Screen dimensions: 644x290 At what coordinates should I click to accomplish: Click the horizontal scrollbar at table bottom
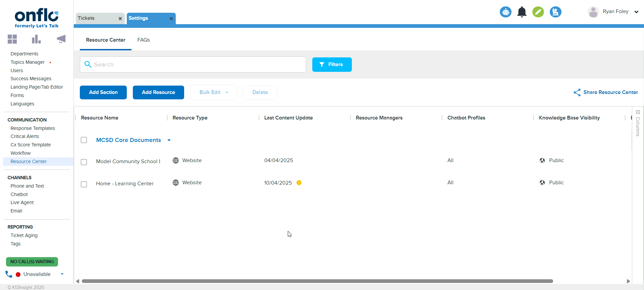tap(317, 281)
